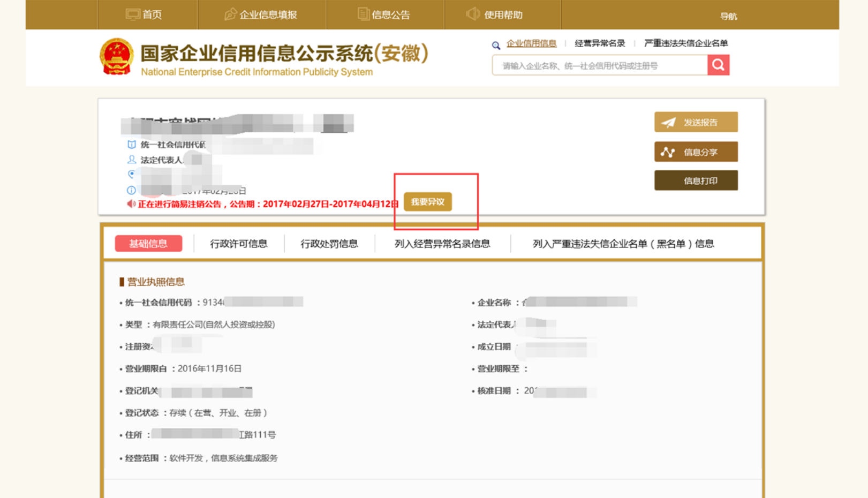
Task: Click the 登记状态 存续 row
Action: click(194, 413)
